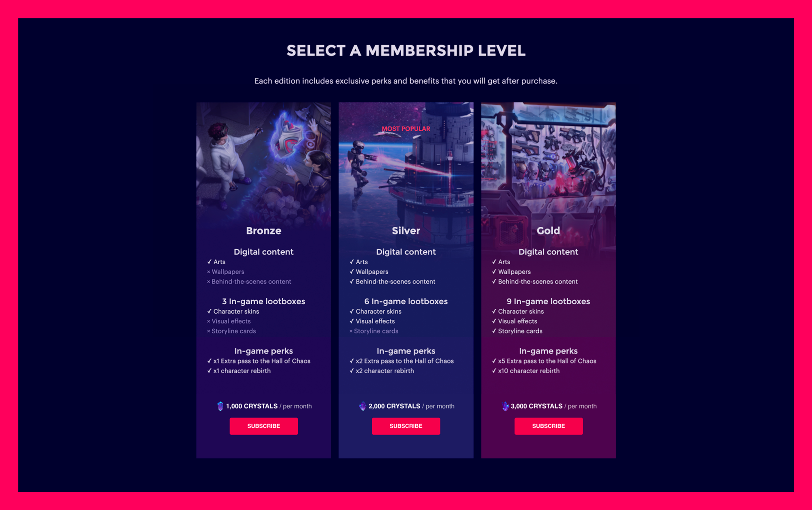Click the Gold tier title
This screenshot has height=510, width=812.
[549, 231]
